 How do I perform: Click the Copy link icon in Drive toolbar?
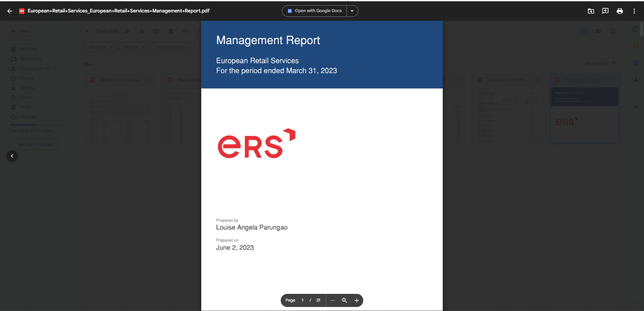coord(185,31)
